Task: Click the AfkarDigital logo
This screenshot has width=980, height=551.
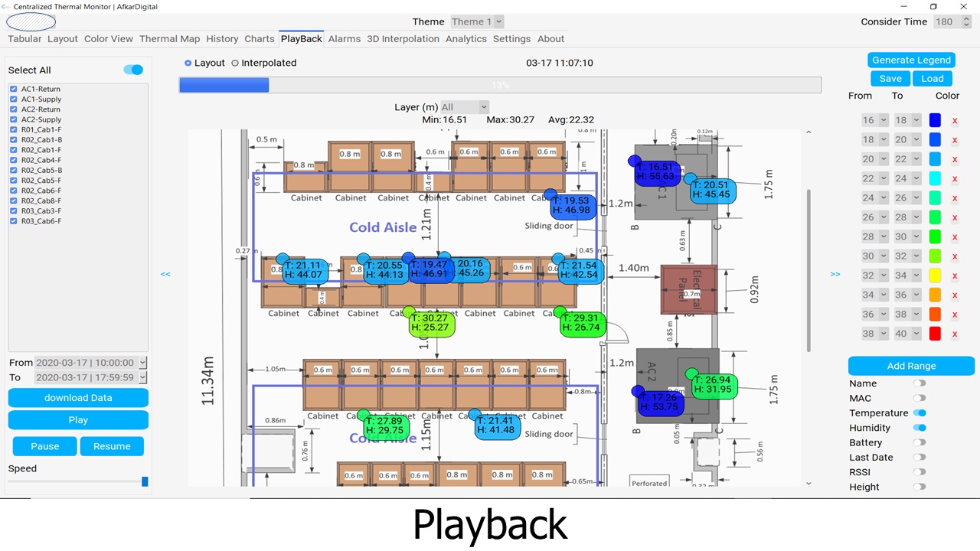Action: pos(31,22)
